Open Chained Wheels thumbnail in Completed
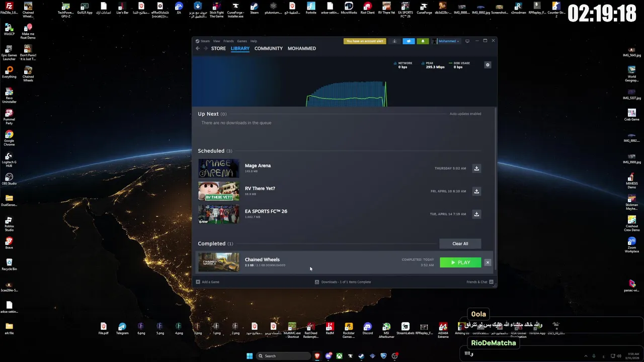Image resolution: width=644 pixels, height=362 pixels. 218,262
